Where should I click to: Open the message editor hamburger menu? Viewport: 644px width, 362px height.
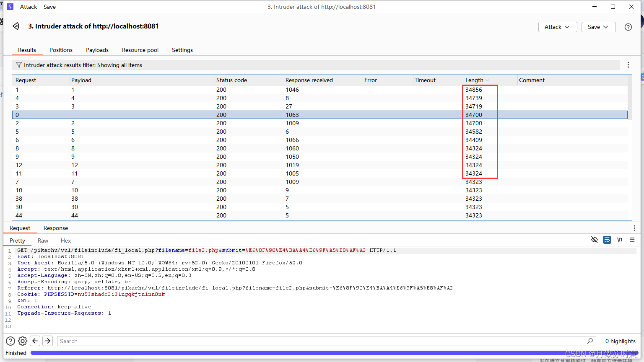(632, 240)
